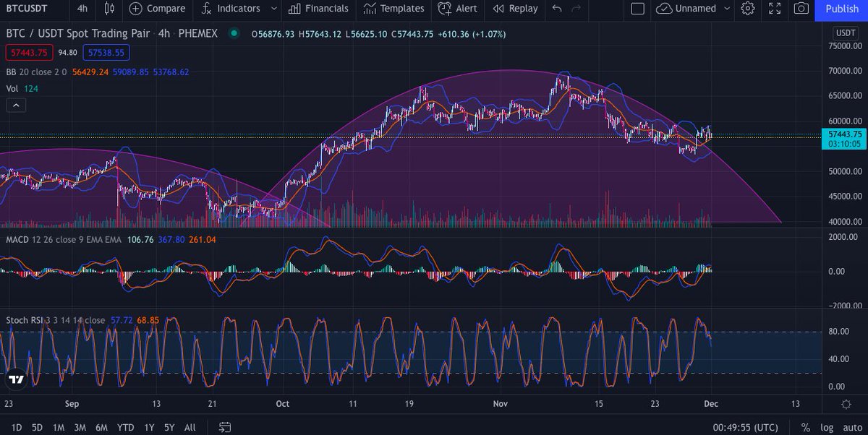Open the timezone menu at 00:49:55 (UTC)
This screenshot has width=868, height=435.
(x=747, y=427)
